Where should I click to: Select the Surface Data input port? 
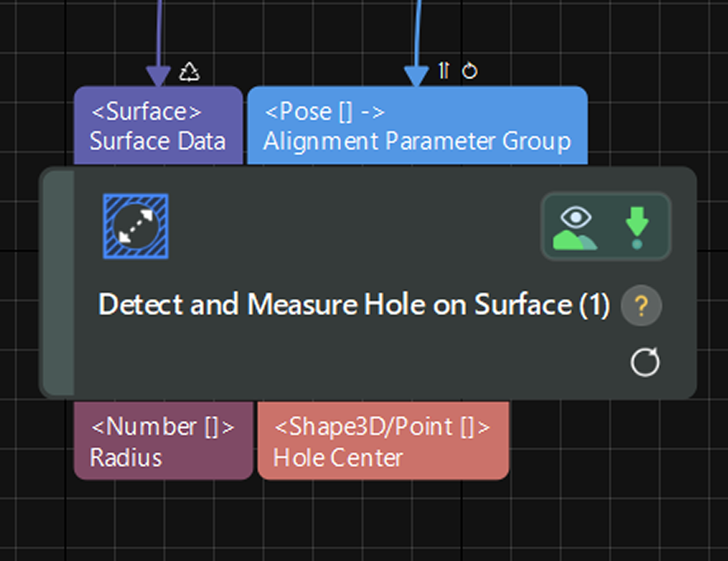point(158,126)
